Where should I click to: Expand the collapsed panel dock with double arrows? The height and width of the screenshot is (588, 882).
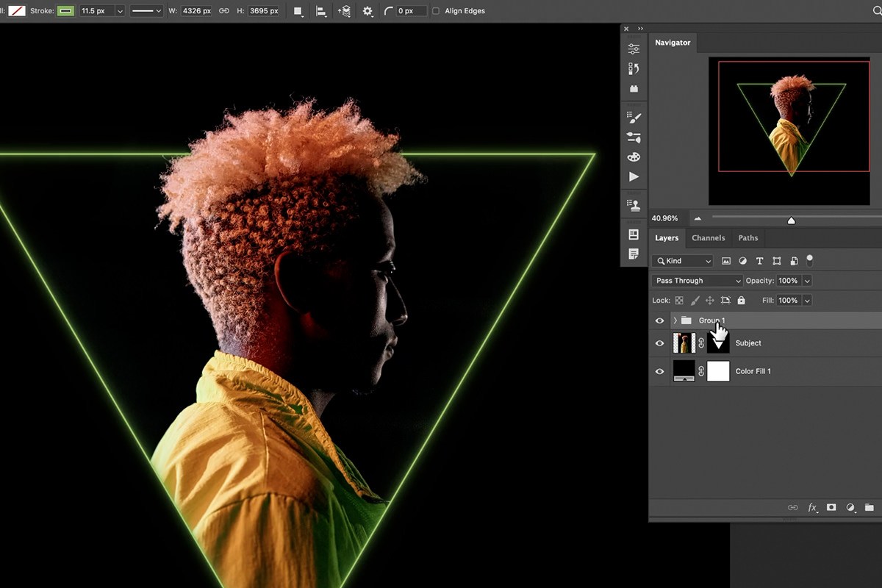tap(640, 29)
